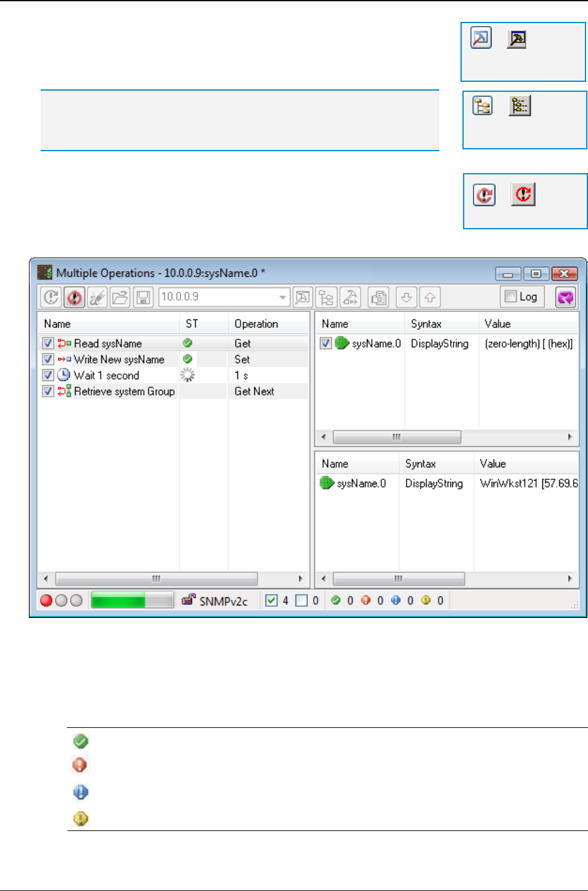Click the red status light in status bar
The height and width of the screenshot is (891, 588).
[46, 600]
